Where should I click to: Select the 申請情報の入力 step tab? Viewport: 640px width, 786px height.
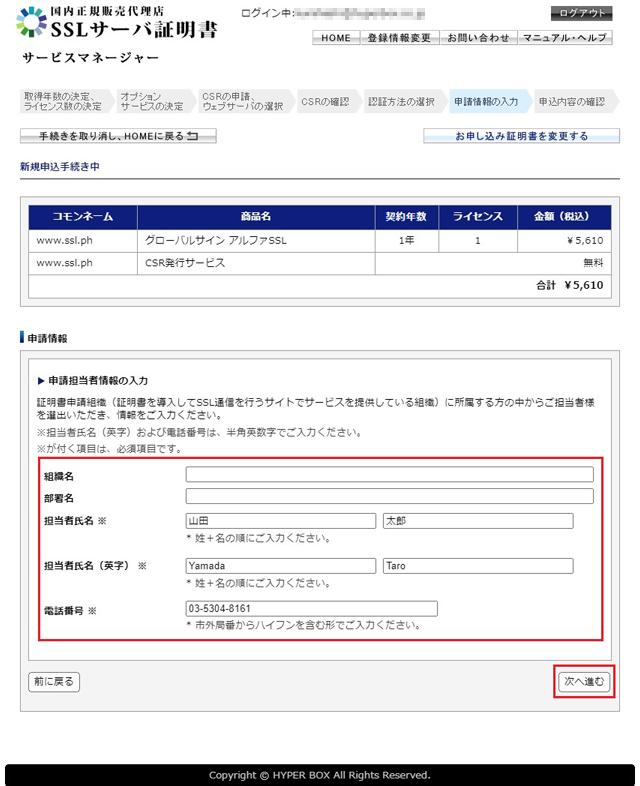point(486,102)
